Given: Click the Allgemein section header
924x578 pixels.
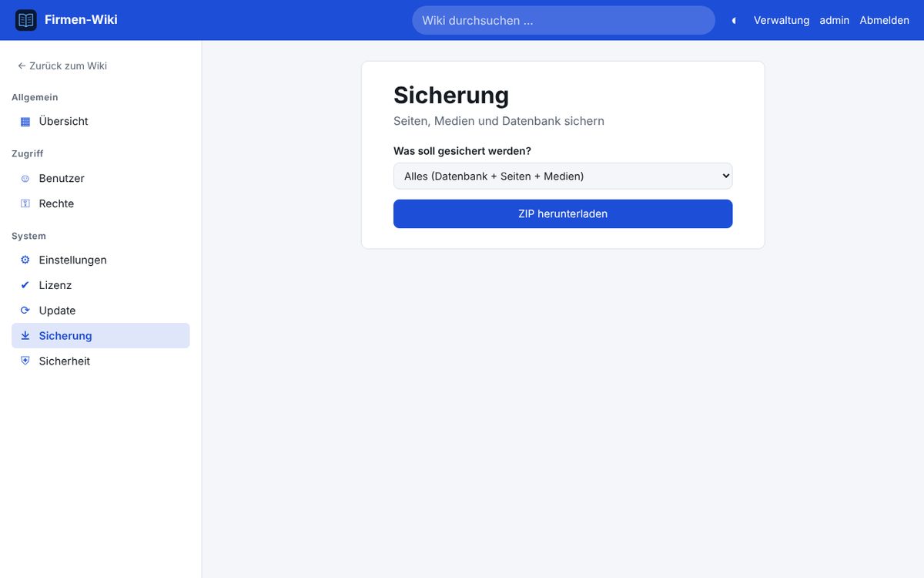Looking at the screenshot, I should (35, 98).
